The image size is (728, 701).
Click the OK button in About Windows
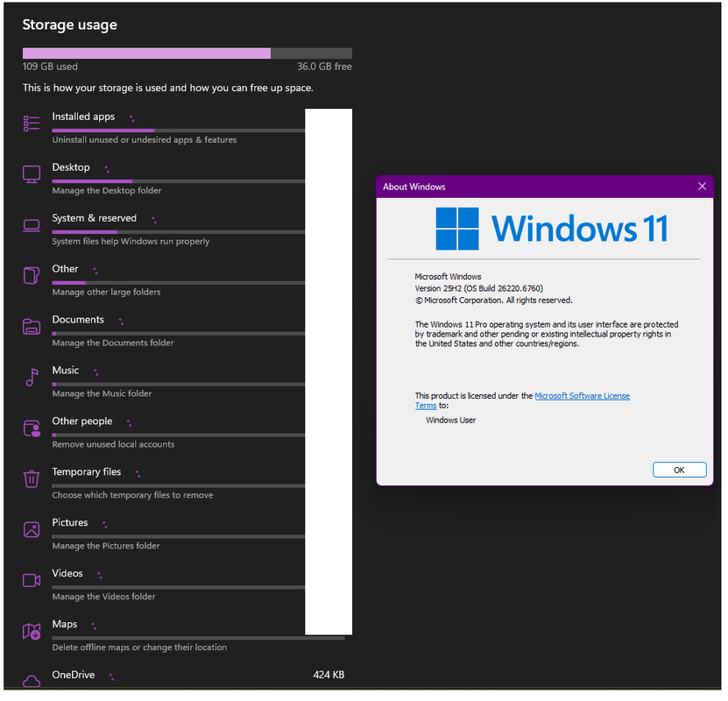click(x=680, y=471)
